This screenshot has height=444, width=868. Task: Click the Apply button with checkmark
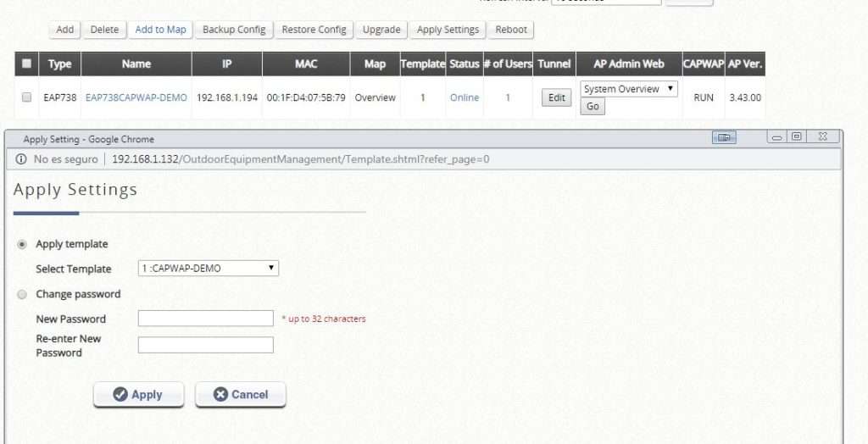138,394
